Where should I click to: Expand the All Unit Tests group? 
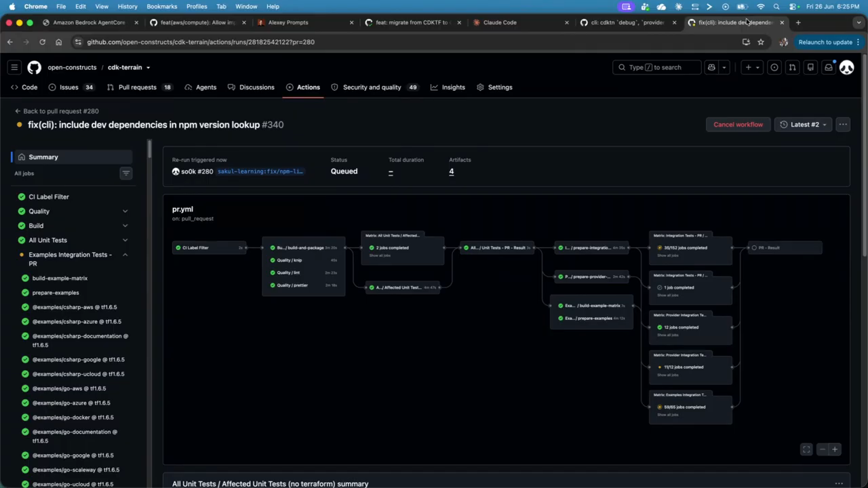pyautogui.click(x=125, y=240)
